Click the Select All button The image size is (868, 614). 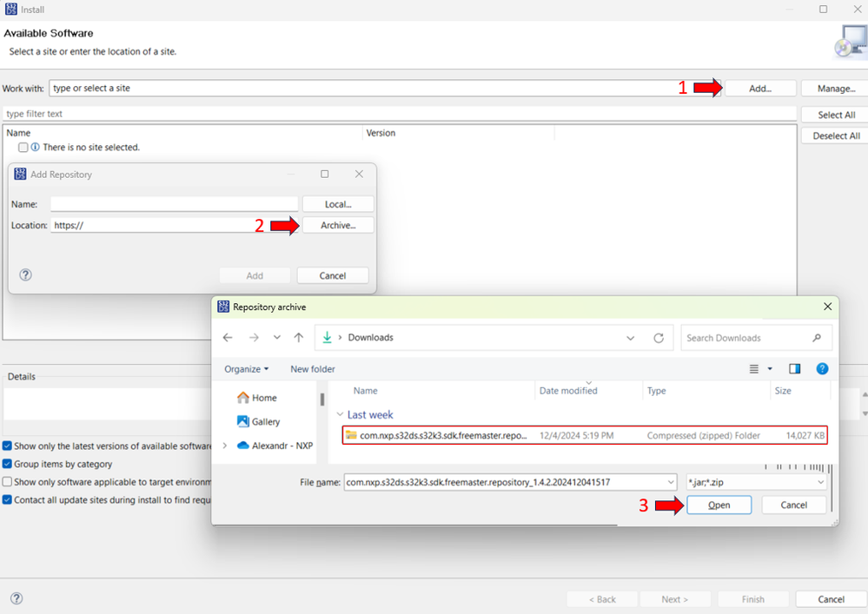[836, 115]
